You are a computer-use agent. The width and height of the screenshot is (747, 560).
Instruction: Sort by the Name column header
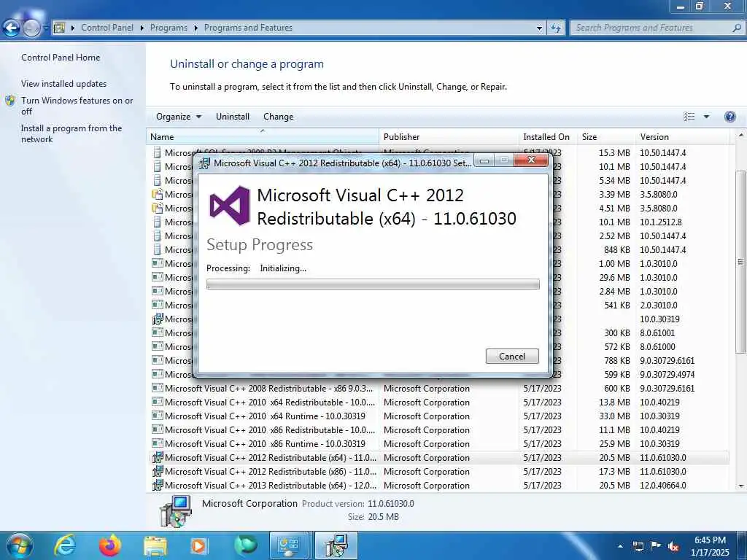(x=263, y=136)
